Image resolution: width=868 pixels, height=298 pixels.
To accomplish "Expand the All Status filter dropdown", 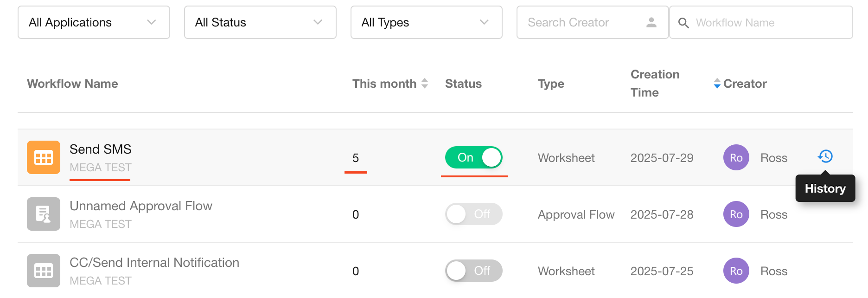I will pyautogui.click(x=260, y=22).
